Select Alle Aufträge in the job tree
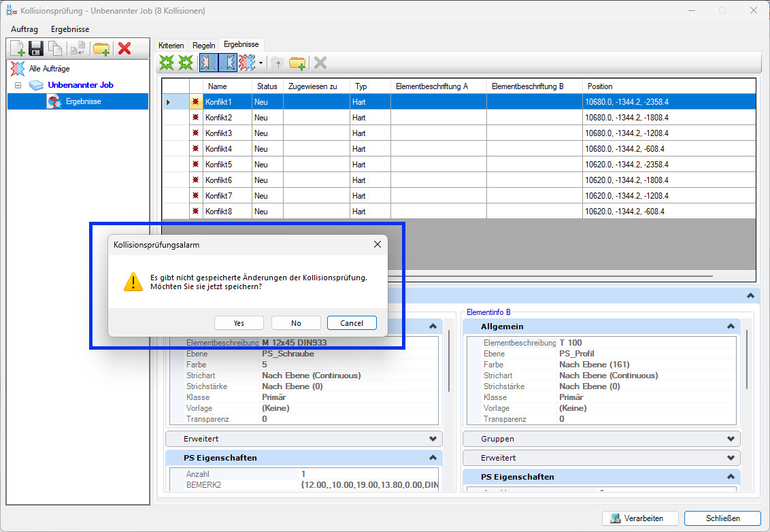The height and width of the screenshot is (532, 770). point(49,69)
